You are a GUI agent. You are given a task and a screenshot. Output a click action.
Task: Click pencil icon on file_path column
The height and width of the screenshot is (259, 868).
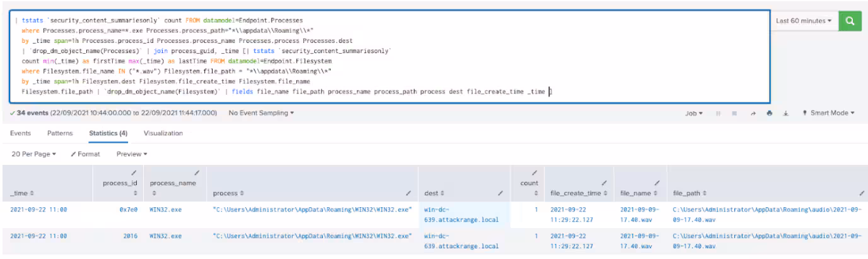861,192
